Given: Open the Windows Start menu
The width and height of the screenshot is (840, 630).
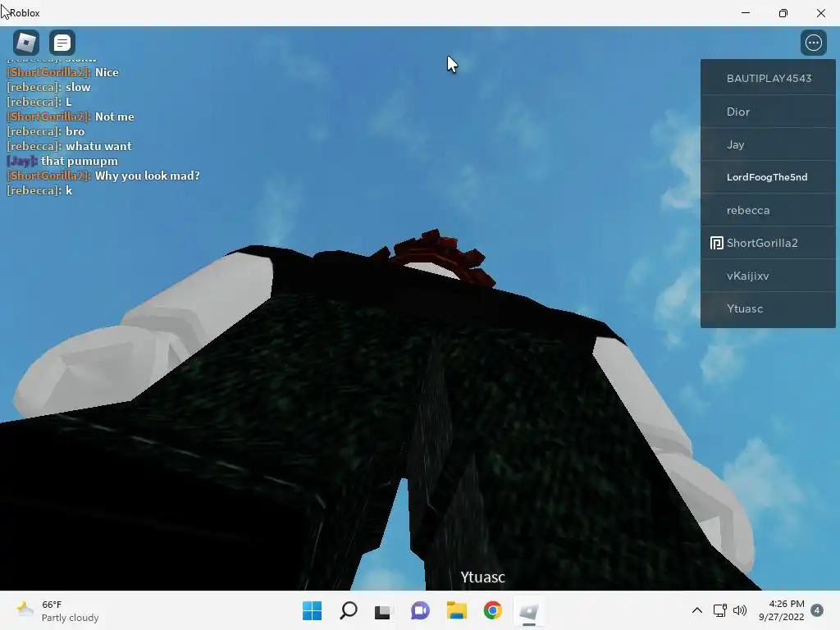Looking at the screenshot, I should (312, 610).
